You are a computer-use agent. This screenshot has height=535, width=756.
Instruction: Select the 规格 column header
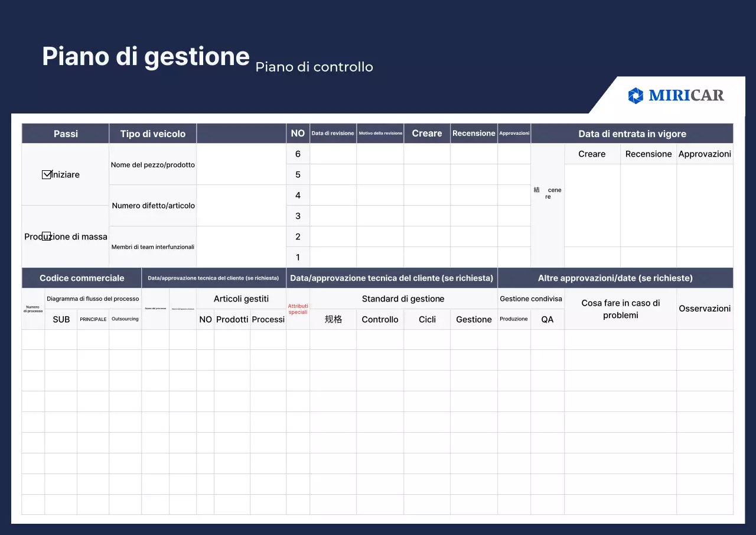[x=333, y=319]
